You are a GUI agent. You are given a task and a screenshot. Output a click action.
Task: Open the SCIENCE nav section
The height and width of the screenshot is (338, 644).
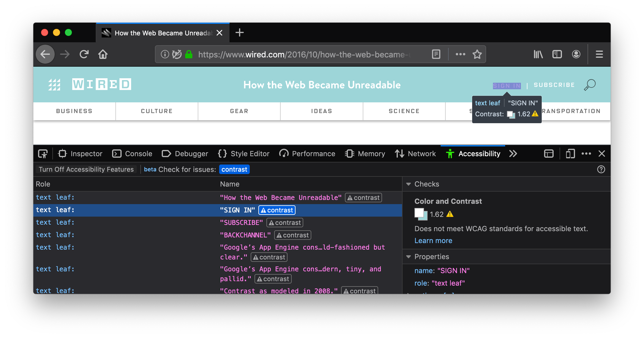click(x=404, y=111)
